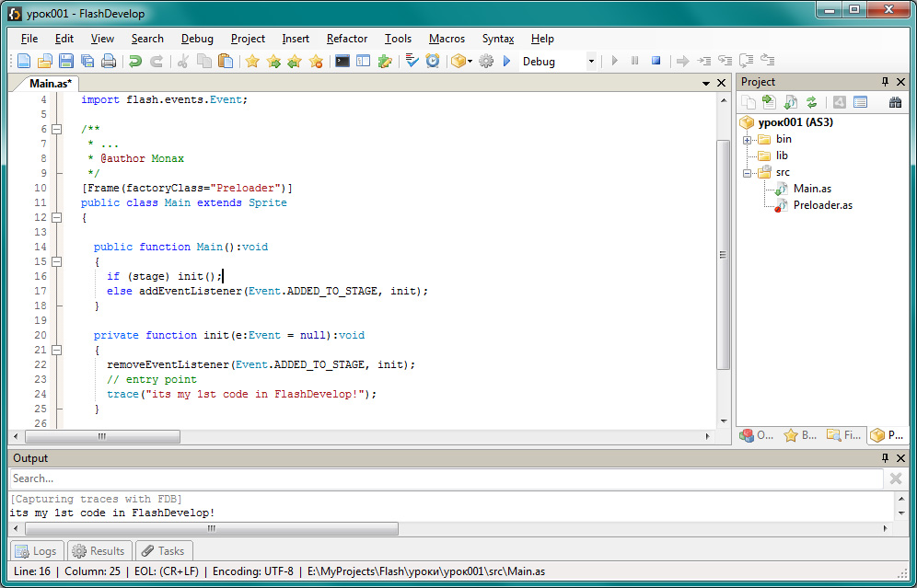The width and height of the screenshot is (917, 588).
Task: Run Test Project with the blue play icon
Action: point(506,62)
